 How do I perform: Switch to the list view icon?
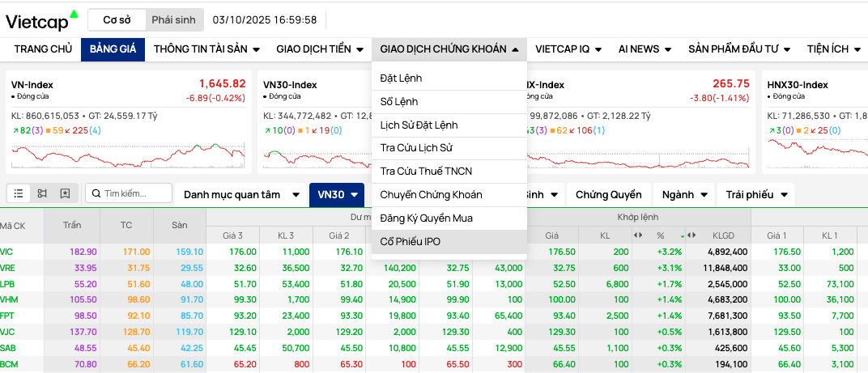coord(19,194)
